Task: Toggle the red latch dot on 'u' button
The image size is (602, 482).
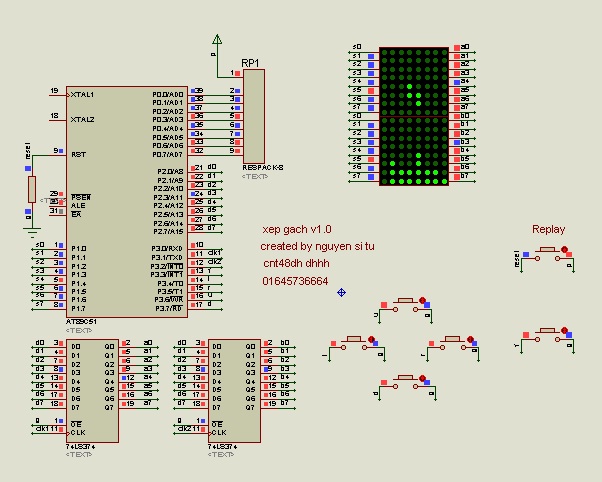Action: coord(422,300)
